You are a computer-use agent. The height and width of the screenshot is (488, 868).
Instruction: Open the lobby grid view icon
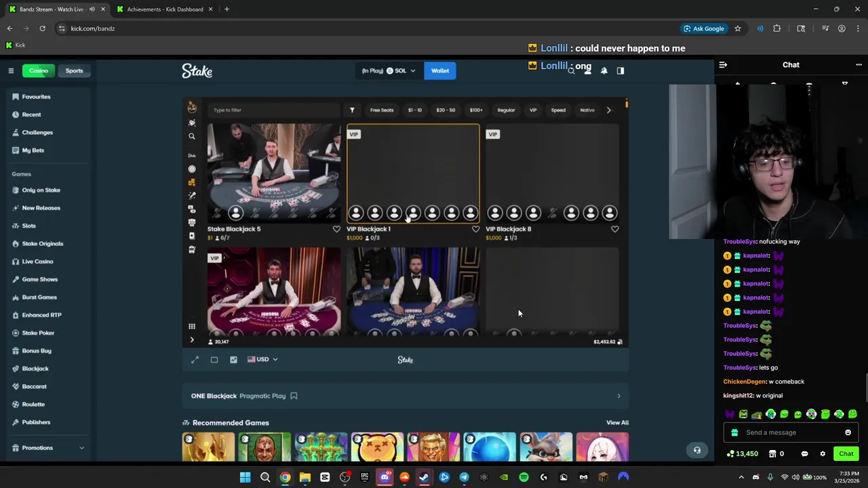pos(192,326)
